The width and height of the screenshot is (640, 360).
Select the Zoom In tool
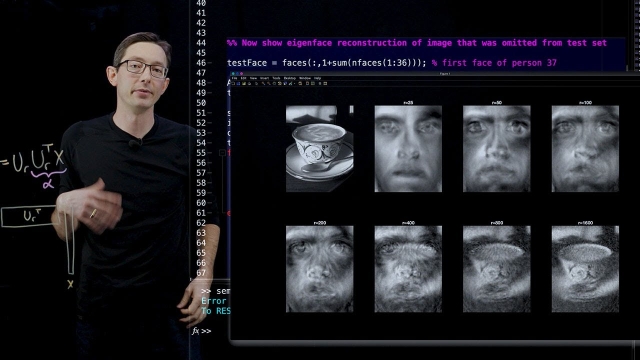pyautogui.click(x=263, y=83)
